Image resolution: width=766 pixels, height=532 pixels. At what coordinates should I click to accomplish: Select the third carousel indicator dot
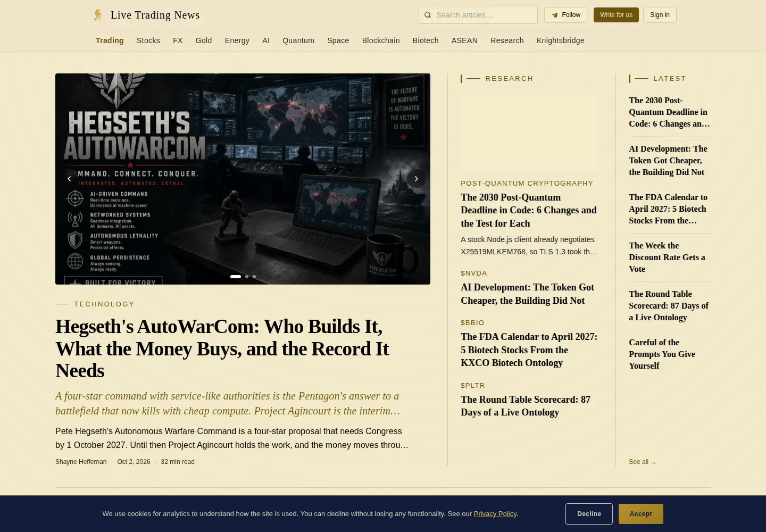[x=254, y=277]
